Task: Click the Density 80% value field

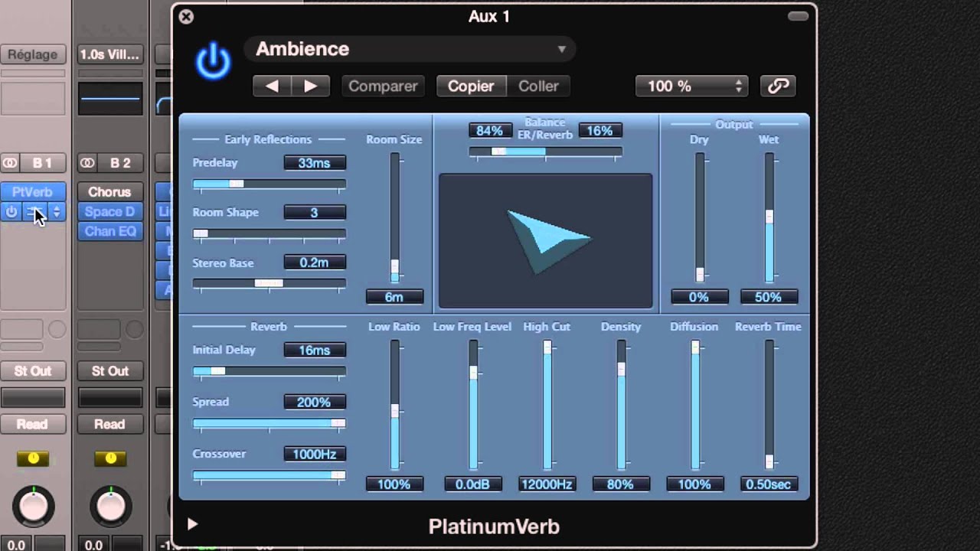Action: [x=620, y=484]
